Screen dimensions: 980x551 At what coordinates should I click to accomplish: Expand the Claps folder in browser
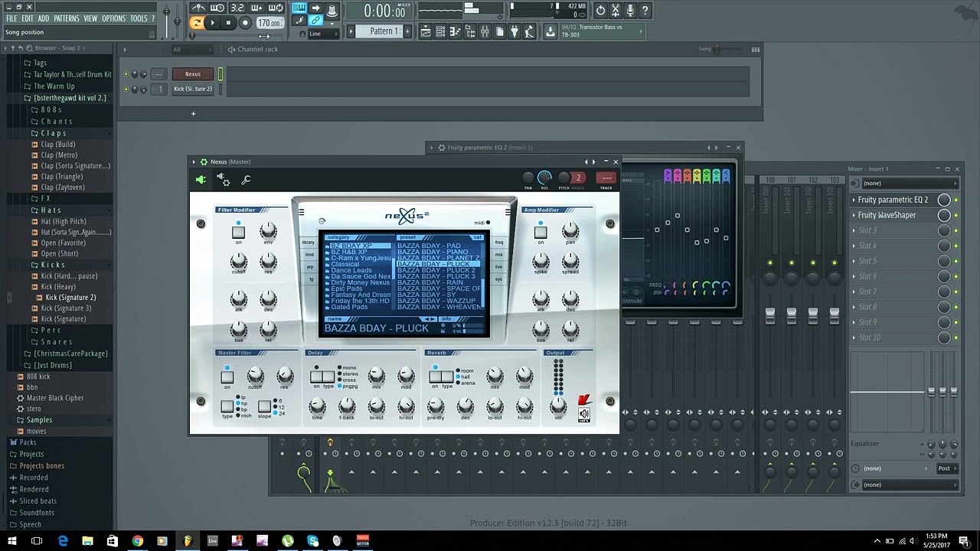pyautogui.click(x=54, y=133)
